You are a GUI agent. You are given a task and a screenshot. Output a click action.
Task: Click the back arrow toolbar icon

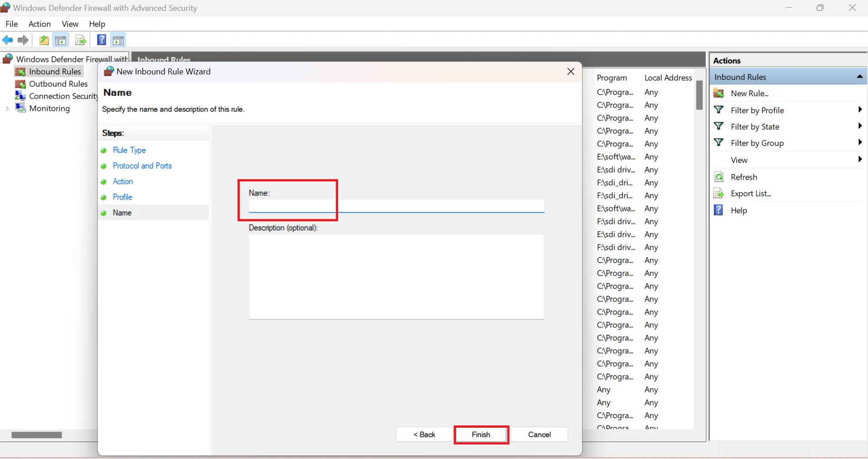tap(8, 40)
